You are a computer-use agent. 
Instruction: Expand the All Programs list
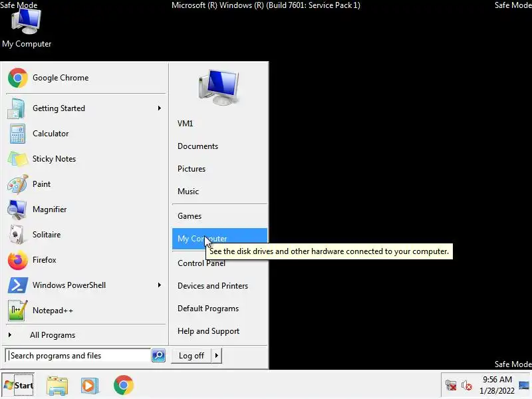pos(86,335)
